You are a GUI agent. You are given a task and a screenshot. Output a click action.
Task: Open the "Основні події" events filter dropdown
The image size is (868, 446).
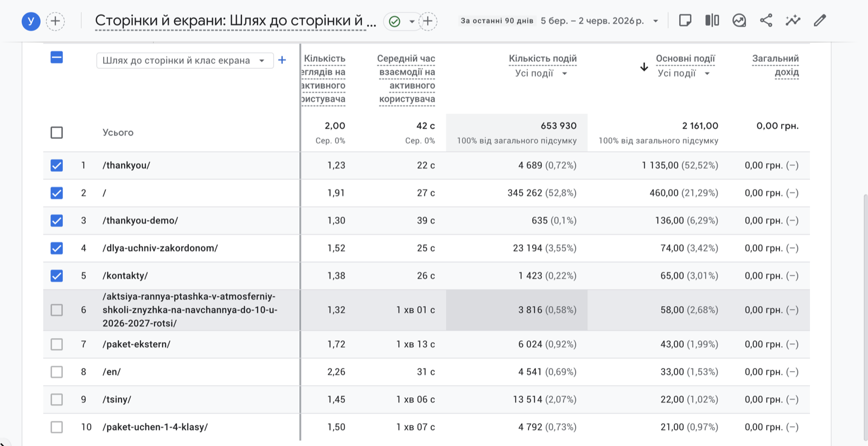[684, 73]
